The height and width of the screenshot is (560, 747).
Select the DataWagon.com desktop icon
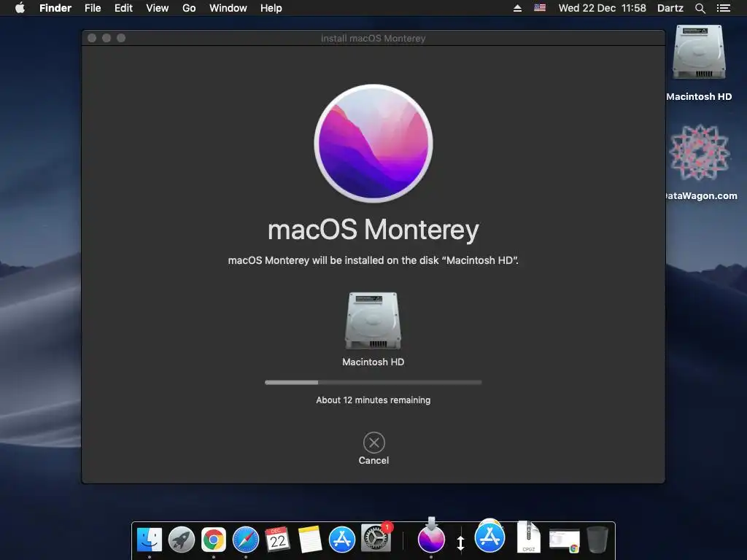coord(700,152)
